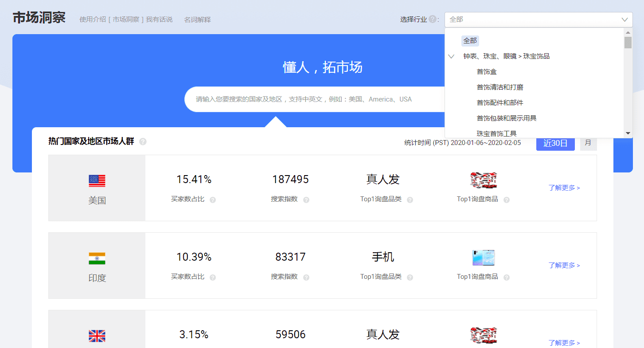Click the India flag icon
Viewport: 644px width, 348px height.
coord(97,258)
